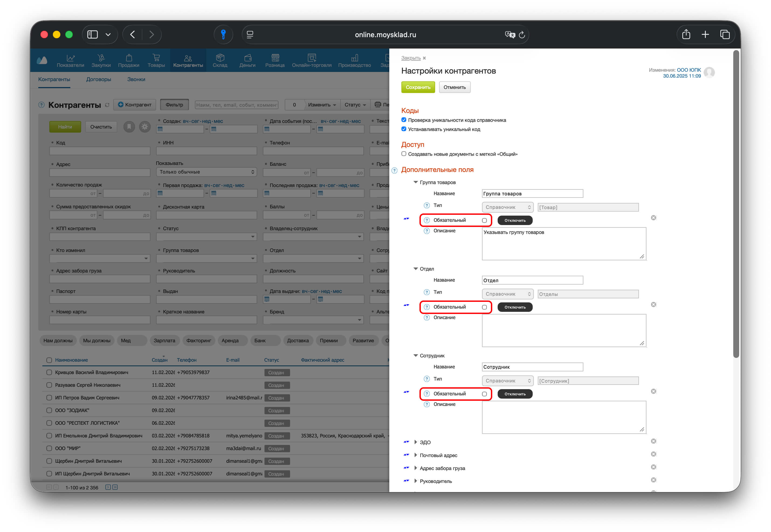Screen dimensions: 771x532
Task: Toggle Устанавливать уникальный код checkbox
Action: click(404, 129)
